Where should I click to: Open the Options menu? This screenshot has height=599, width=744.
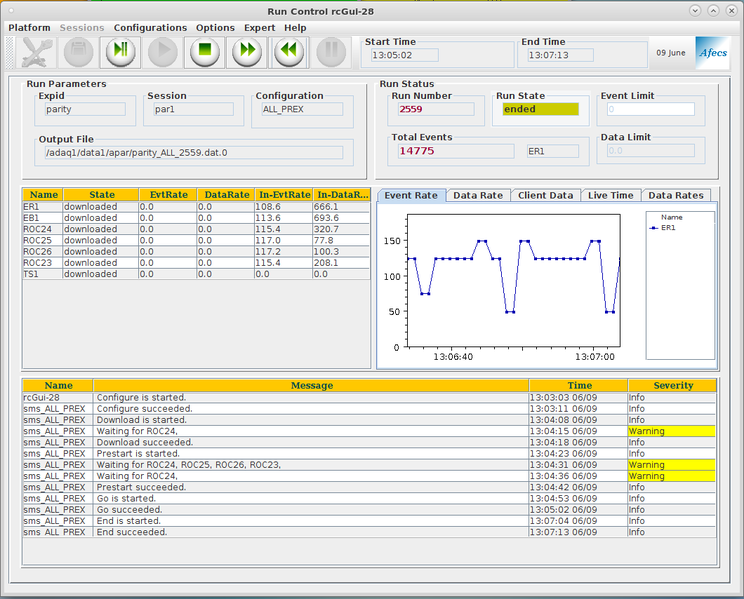pyautogui.click(x=215, y=28)
